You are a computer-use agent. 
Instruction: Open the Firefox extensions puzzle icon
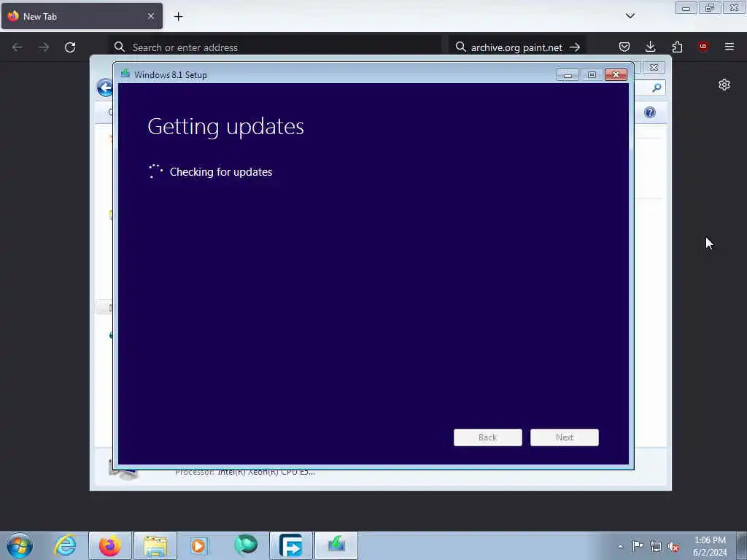tap(677, 47)
